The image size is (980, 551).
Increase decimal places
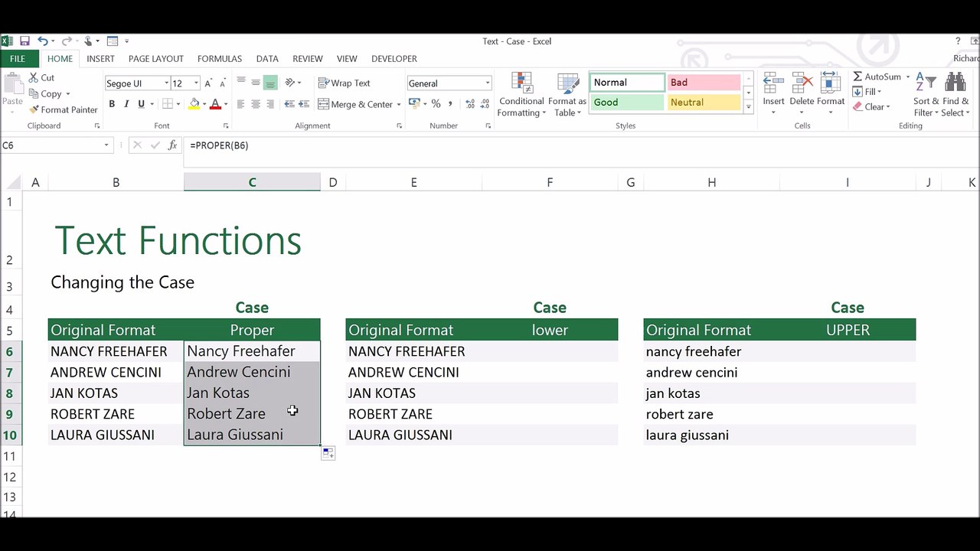click(x=469, y=104)
